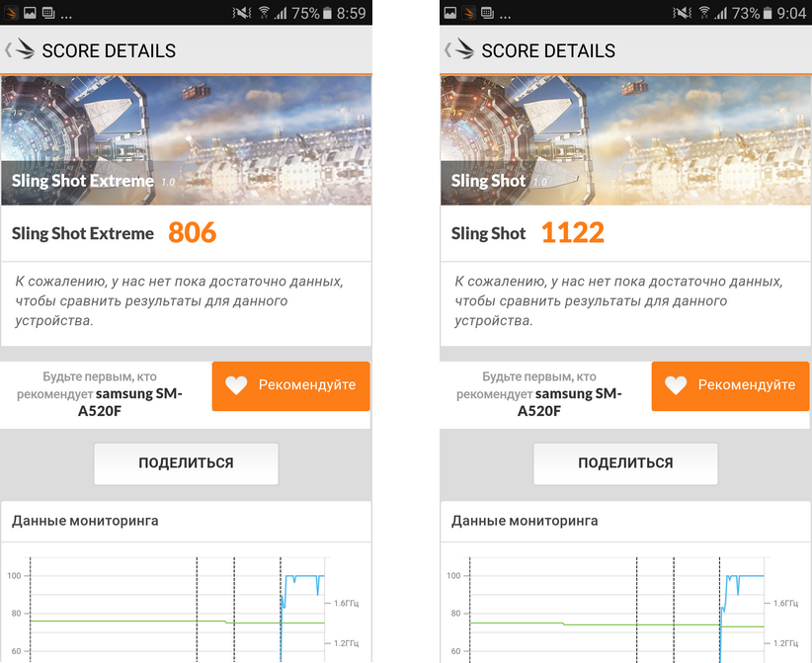Go back using left screen's back chevron

click(8, 49)
